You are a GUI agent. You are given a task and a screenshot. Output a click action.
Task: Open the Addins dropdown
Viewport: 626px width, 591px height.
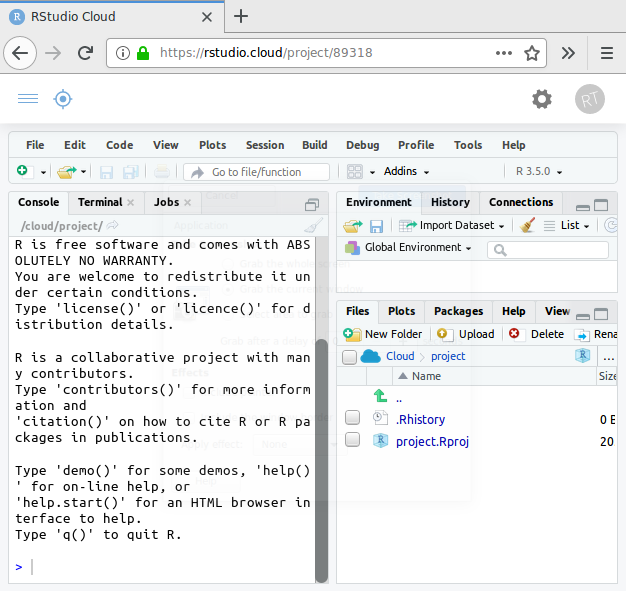[406, 171]
